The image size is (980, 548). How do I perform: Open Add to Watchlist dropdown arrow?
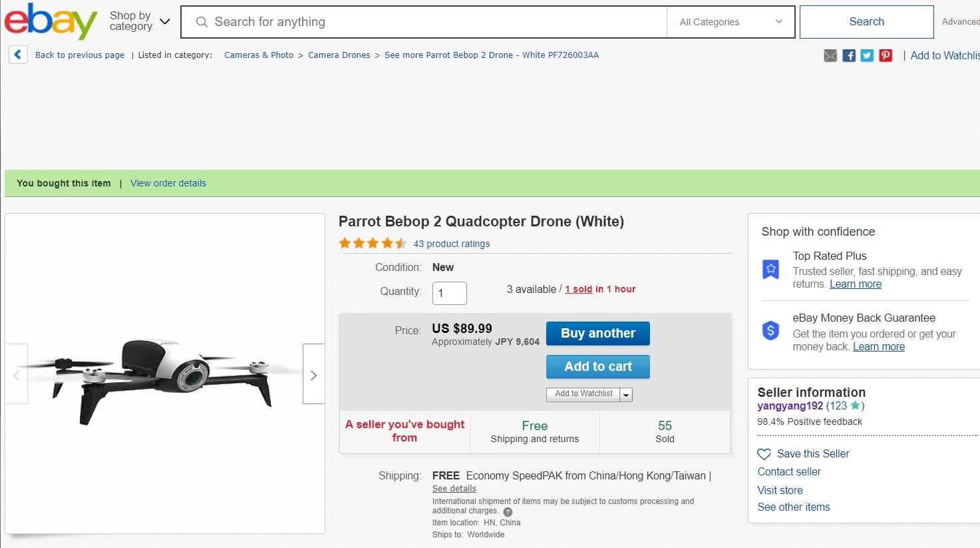pyautogui.click(x=625, y=395)
